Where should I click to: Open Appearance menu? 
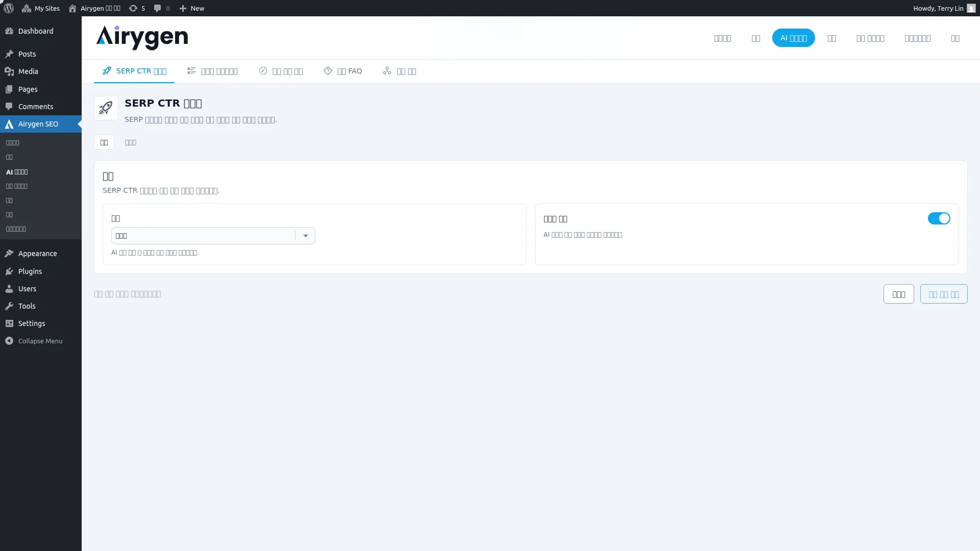pyautogui.click(x=41, y=254)
